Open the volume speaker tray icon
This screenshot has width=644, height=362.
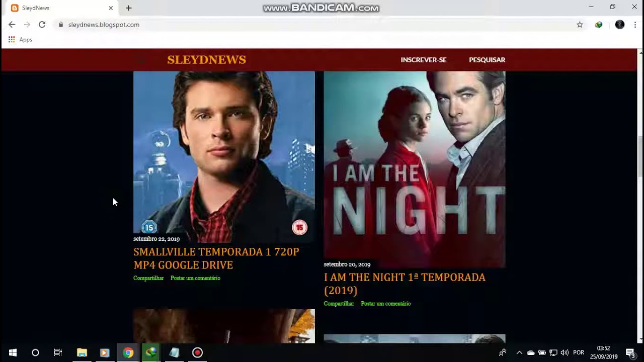(565, 352)
